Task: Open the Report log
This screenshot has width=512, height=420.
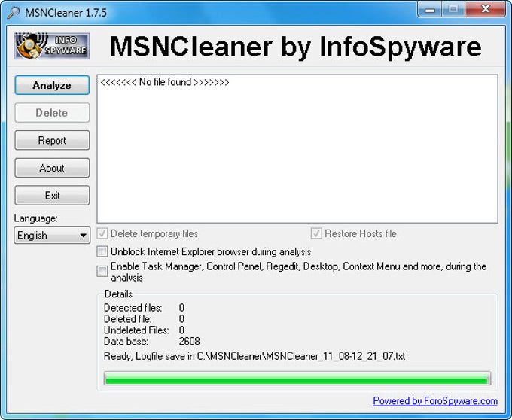Action: pos(52,140)
